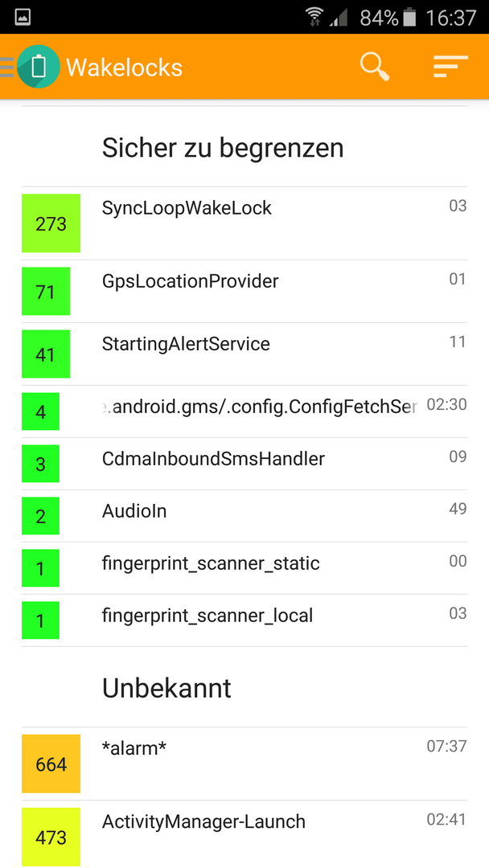Tap the yellow 473 count box
This screenshot has height=868, width=489.
(51, 837)
